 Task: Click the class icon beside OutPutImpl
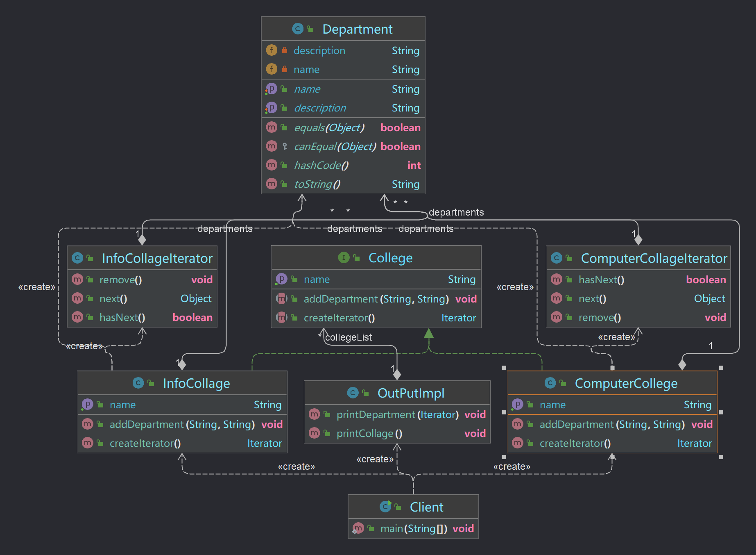coord(353,393)
